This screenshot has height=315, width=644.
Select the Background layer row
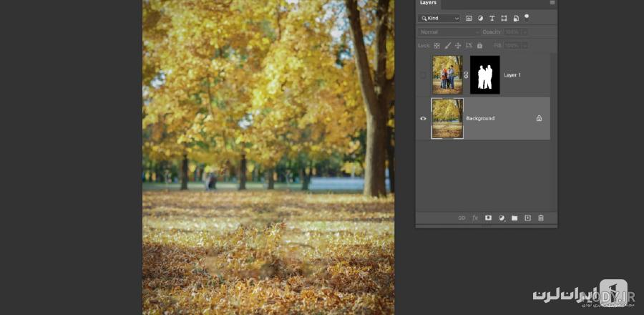[x=483, y=118]
